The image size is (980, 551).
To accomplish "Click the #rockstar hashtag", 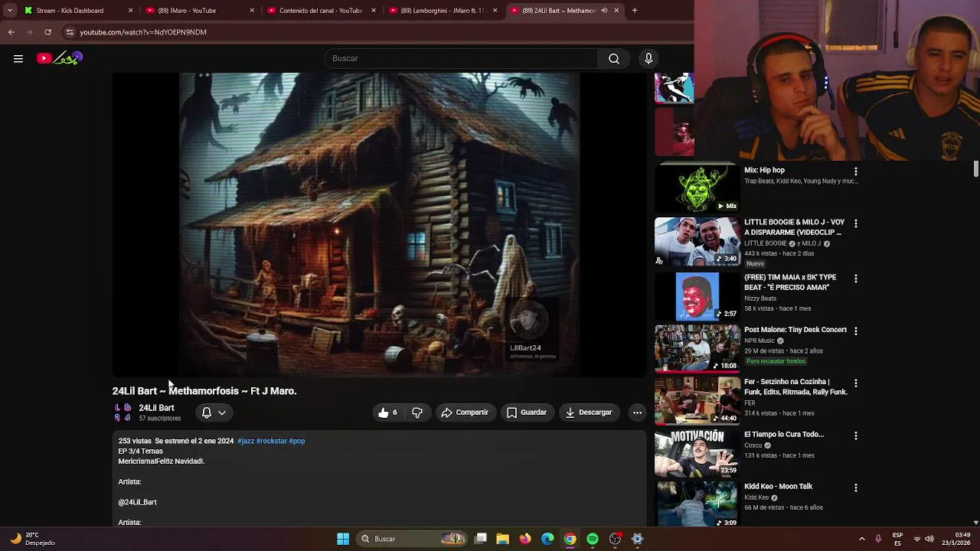I will coord(272,441).
